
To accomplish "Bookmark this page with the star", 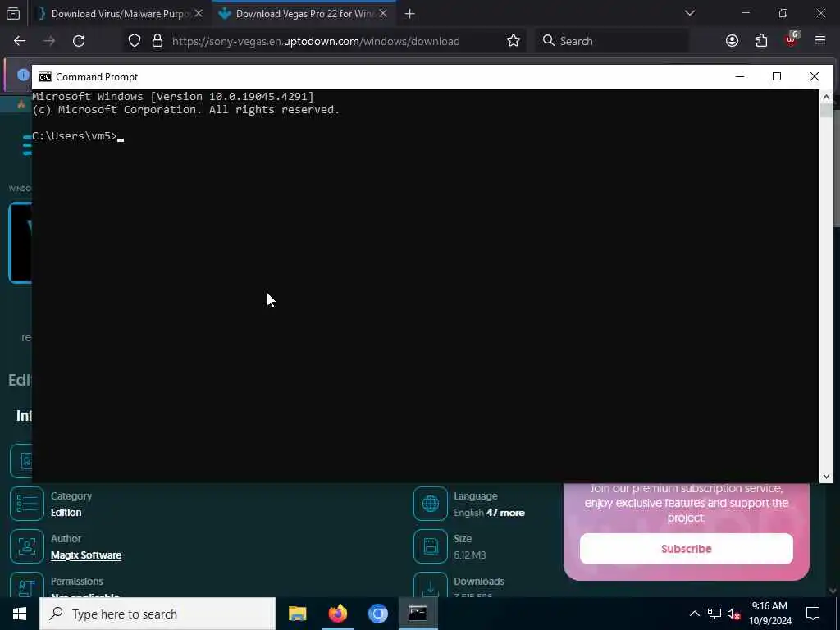I will (514, 41).
